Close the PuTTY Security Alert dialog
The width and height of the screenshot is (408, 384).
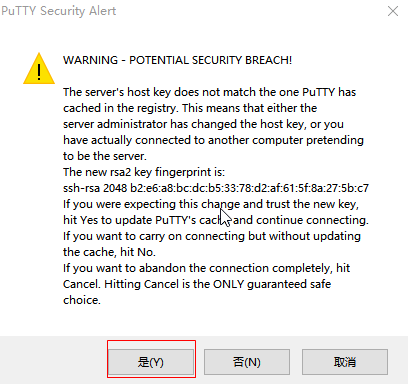pyautogui.click(x=393, y=11)
